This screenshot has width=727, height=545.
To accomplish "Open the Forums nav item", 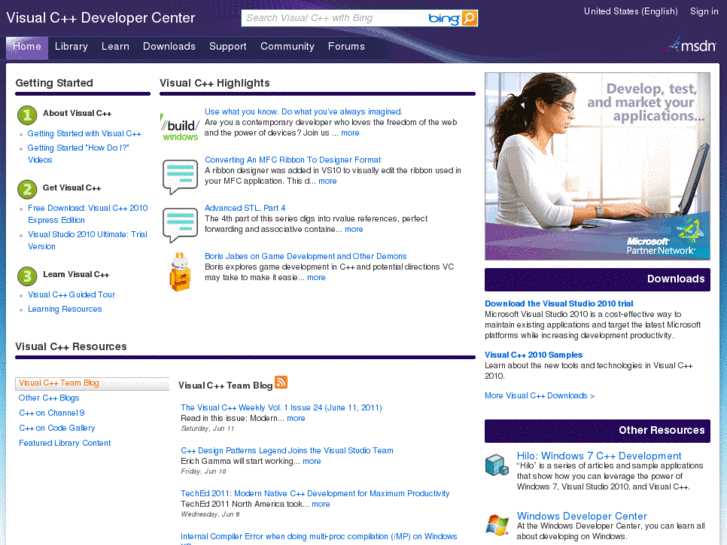I will coord(346,46).
